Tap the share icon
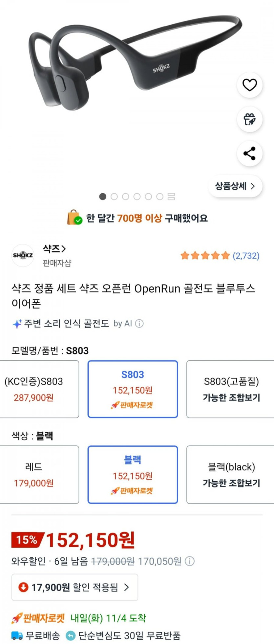The image size is (274, 644). coord(249,153)
